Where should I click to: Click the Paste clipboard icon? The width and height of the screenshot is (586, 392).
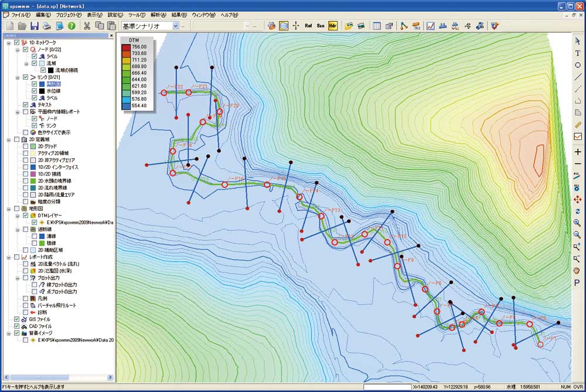(111, 26)
